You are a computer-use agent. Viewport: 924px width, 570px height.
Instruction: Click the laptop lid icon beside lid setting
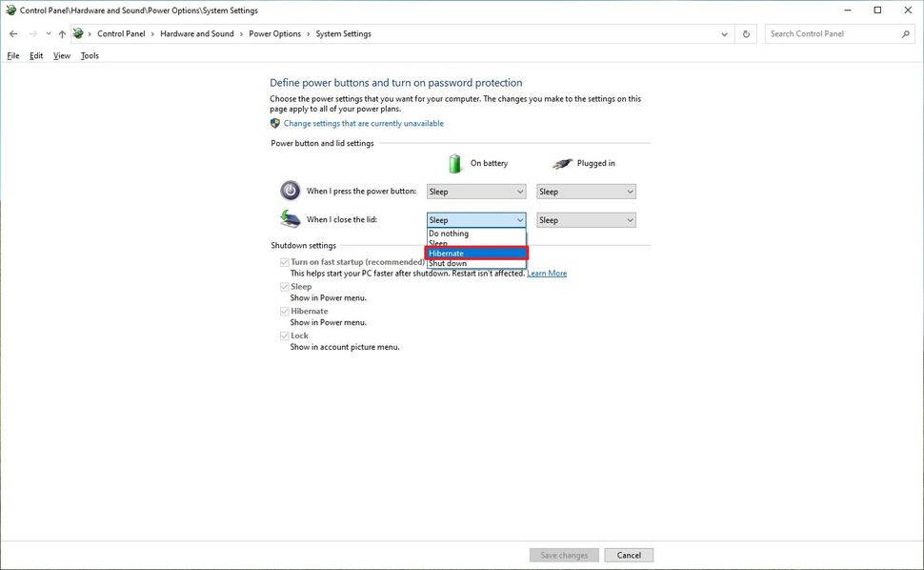(290, 218)
